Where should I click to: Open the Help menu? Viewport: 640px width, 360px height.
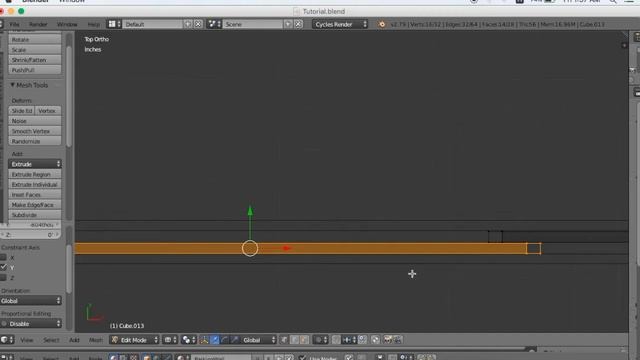[x=93, y=24]
